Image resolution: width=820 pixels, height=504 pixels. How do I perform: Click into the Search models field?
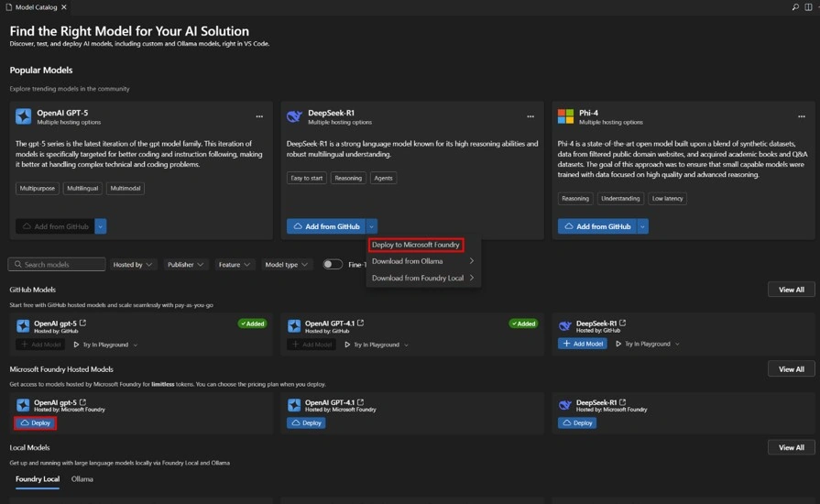pos(57,265)
